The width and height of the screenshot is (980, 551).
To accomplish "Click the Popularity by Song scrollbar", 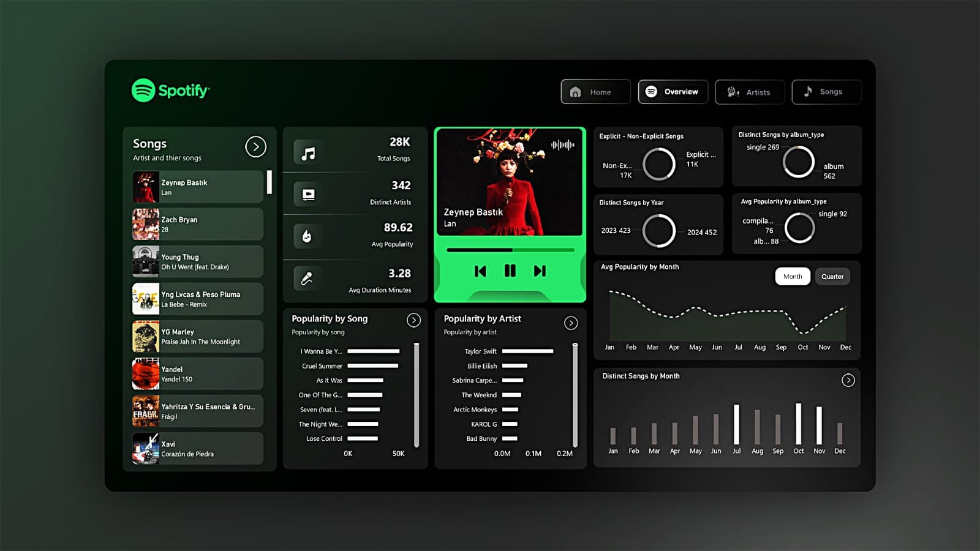I will point(417,395).
